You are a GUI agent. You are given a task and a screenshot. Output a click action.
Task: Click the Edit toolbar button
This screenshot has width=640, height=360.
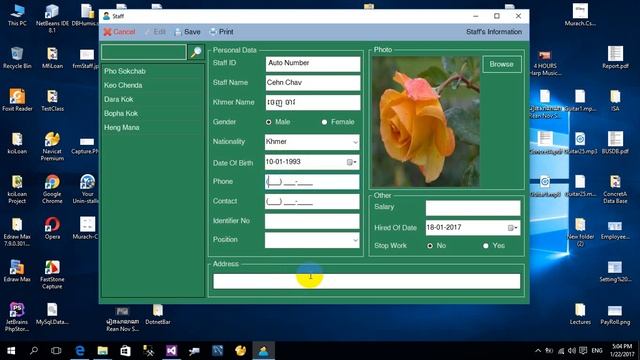click(x=155, y=32)
